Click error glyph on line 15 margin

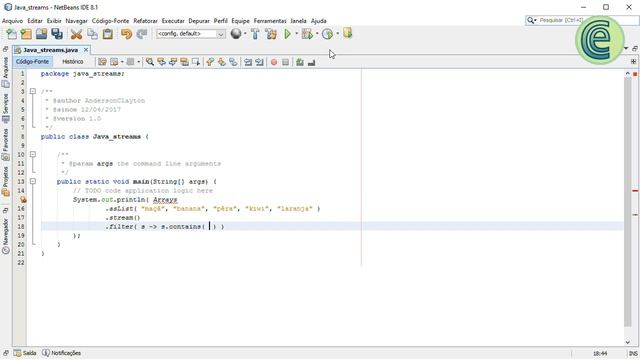click(23, 200)
